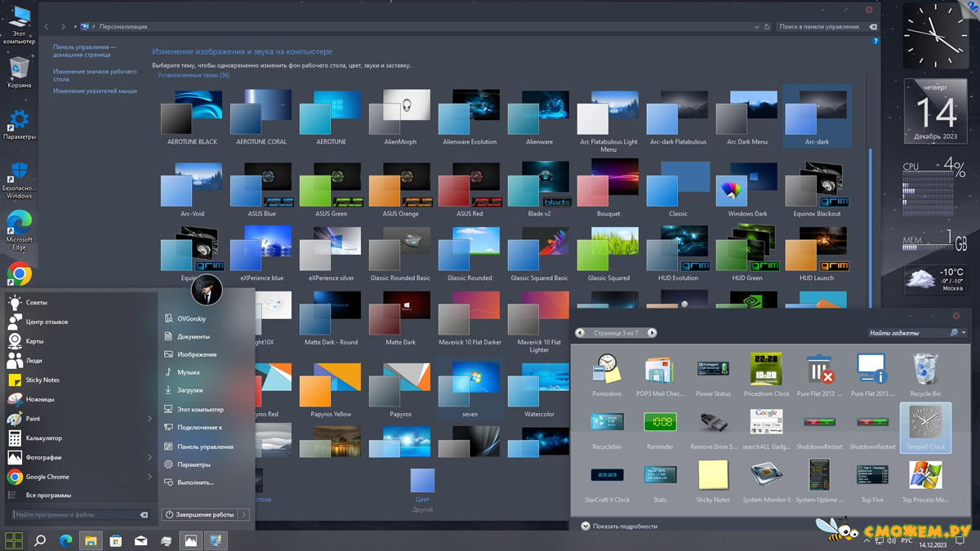This screenshot has height=551, width=980.
Task: Launch Microsoft Edge desktop shortcut
Action: (19, 231)
